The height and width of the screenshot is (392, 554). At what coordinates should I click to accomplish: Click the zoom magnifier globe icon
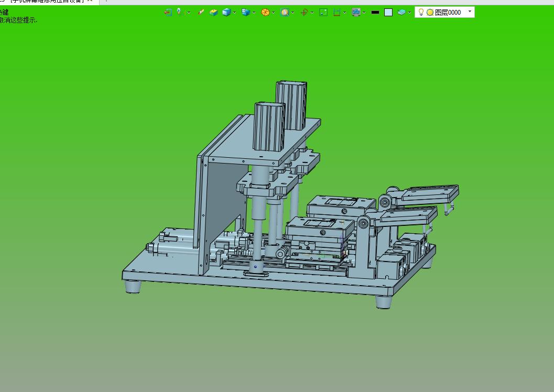[x=285, y=13]
